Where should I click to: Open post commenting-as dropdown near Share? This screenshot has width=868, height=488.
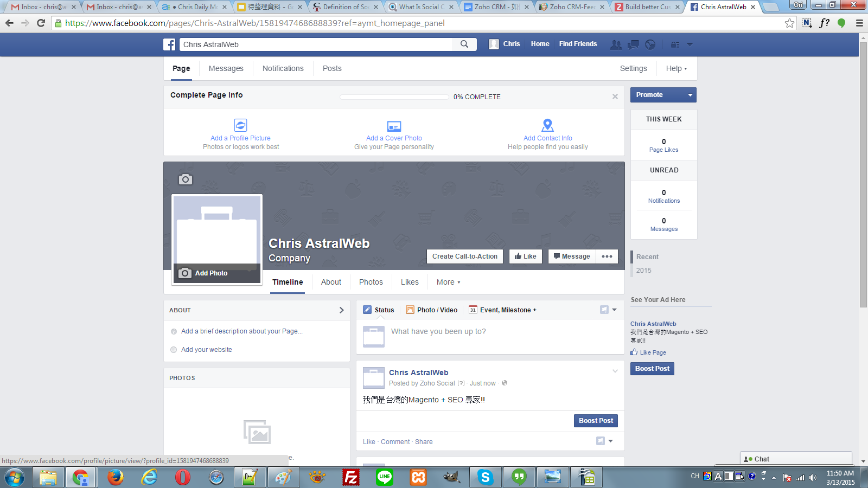point(604,441)
